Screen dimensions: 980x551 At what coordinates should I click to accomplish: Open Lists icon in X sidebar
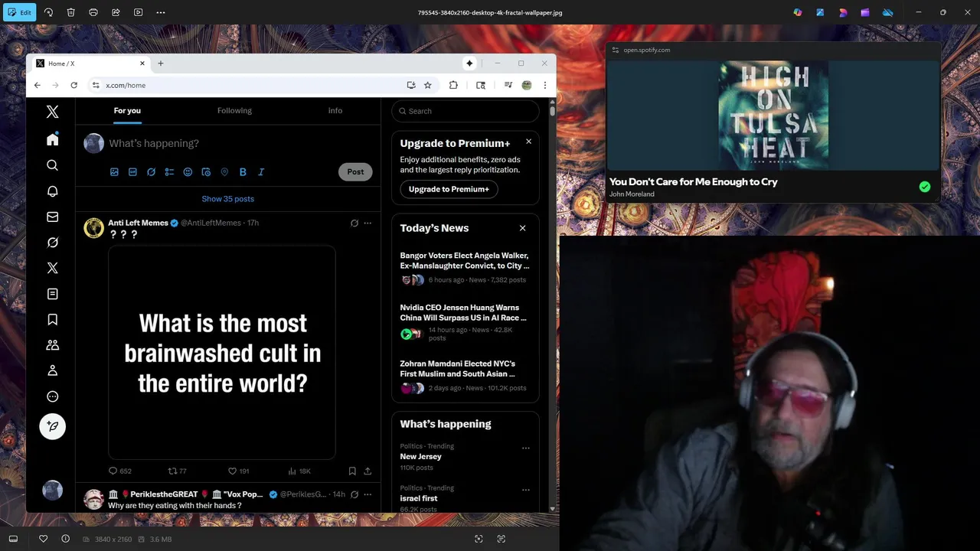(52, 294)
